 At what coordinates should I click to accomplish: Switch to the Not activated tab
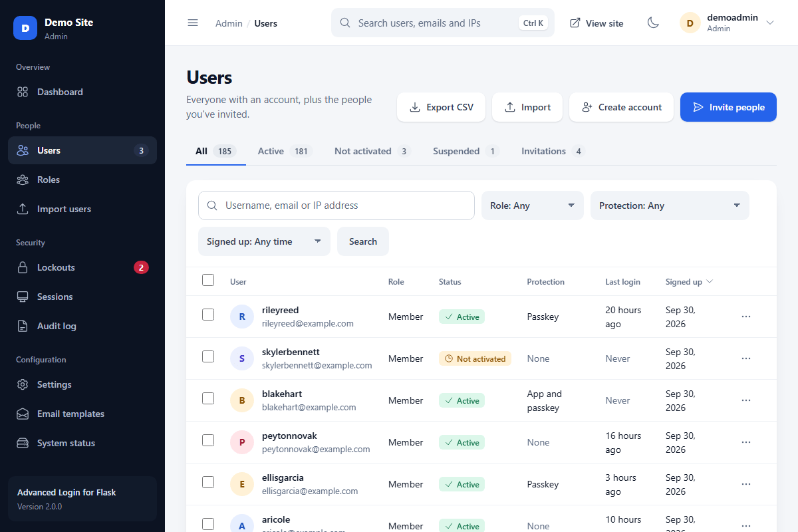(372, 151)
